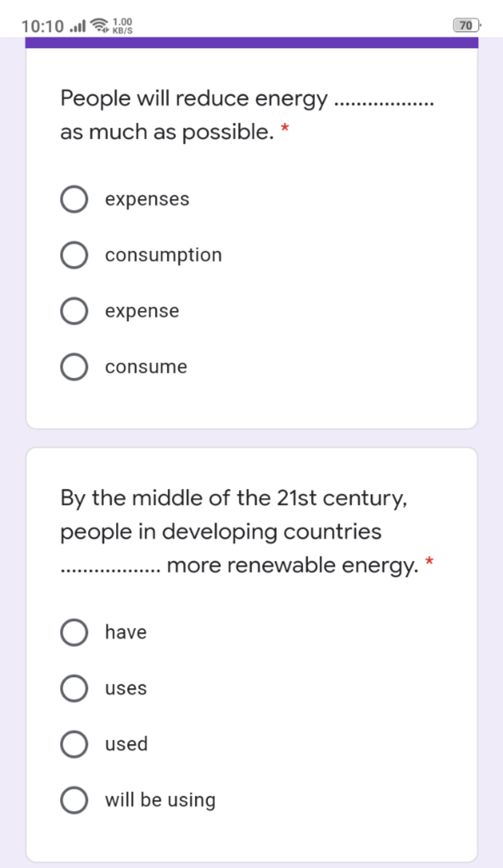Click the 'consumption' label text
Screen dimensions: 503x868
click(x=164, y=255)
